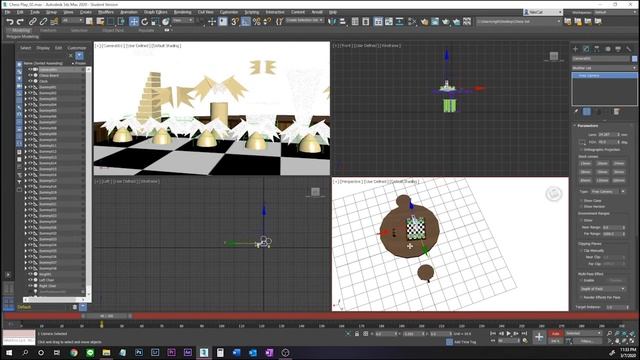This screenshot has width=640, height=360.
Task: Click the scene explorer Select menu button
Action: pos(25,48)
